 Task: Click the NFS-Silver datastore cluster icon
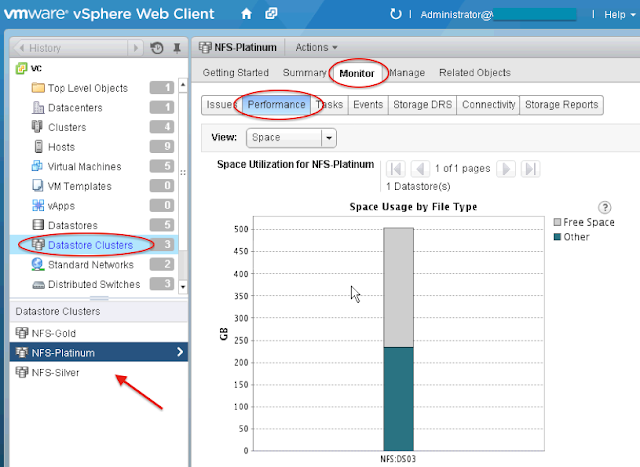pos(22,372)
